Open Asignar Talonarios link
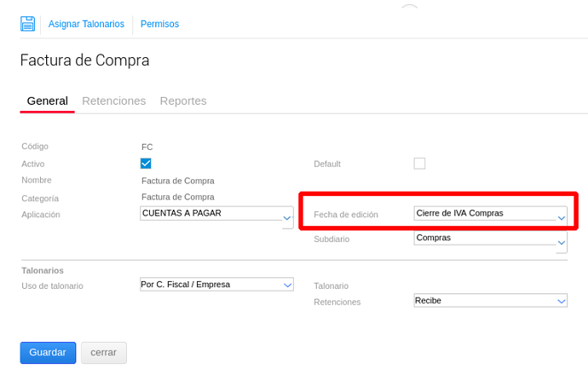 [86, 24]
